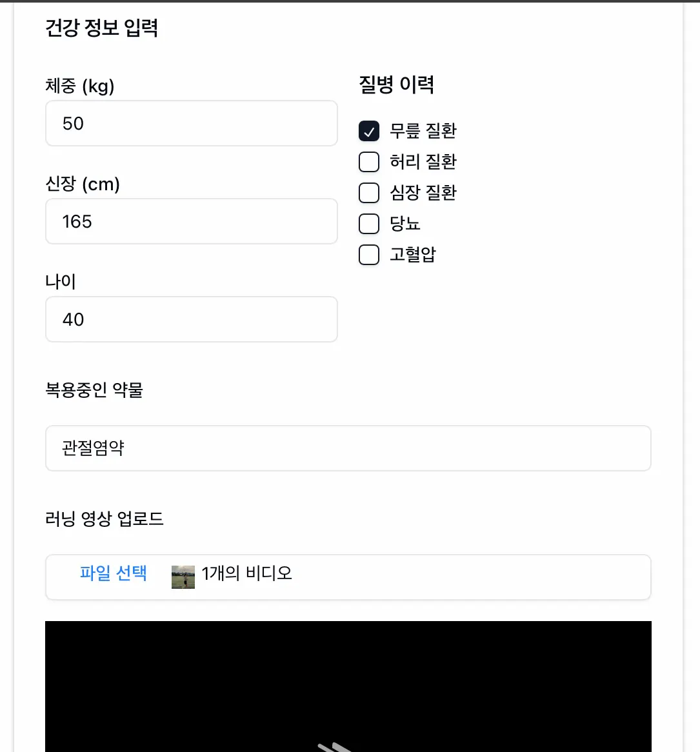This screenshot has width=700, height=752.
Task: Click the 러닝 영상 업로드 label
Action: (x=105, y=519)
